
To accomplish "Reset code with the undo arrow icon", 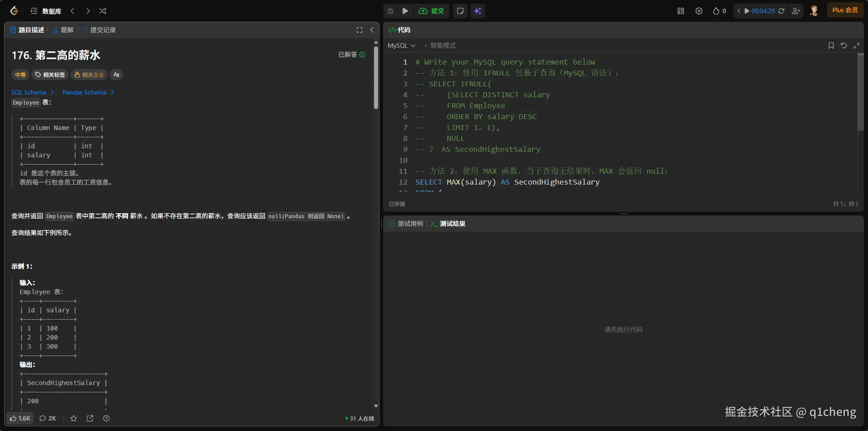I will [844, 45].
